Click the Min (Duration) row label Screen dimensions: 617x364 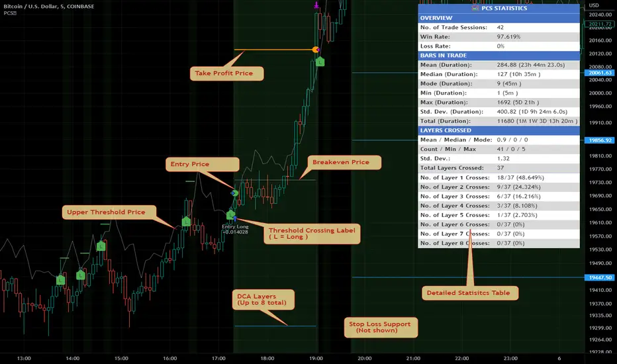click(x=444, y=93)
